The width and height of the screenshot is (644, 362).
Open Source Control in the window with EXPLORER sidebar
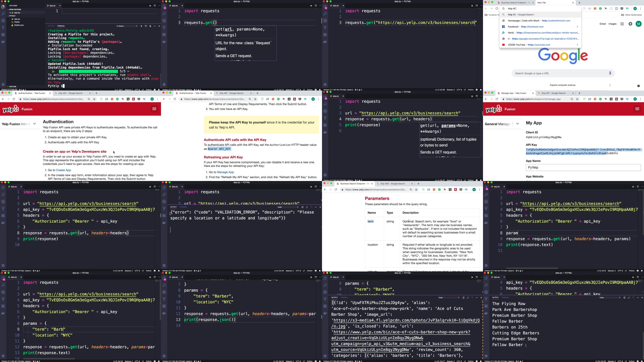click(x=3, y=28)
